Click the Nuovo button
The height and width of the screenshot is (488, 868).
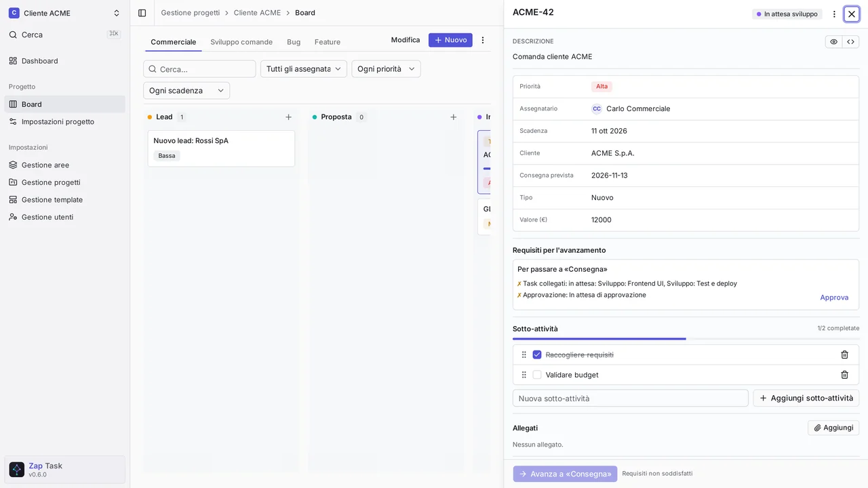450,40
